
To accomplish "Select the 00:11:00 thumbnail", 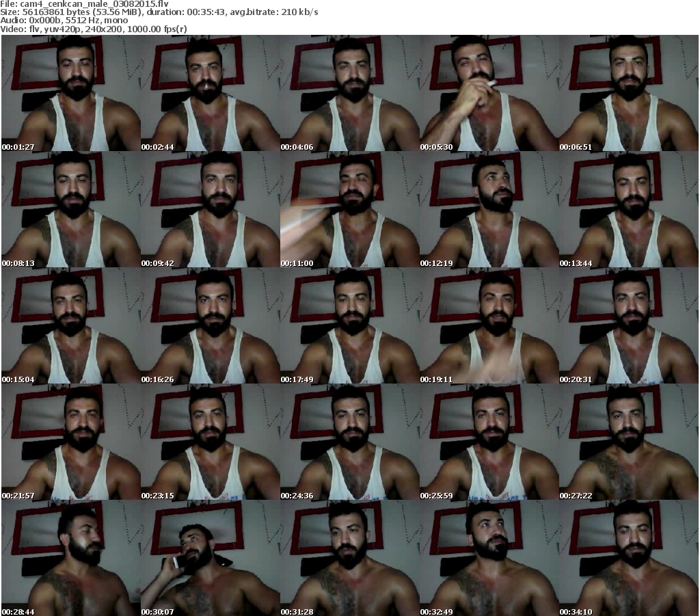I will 350,209.
